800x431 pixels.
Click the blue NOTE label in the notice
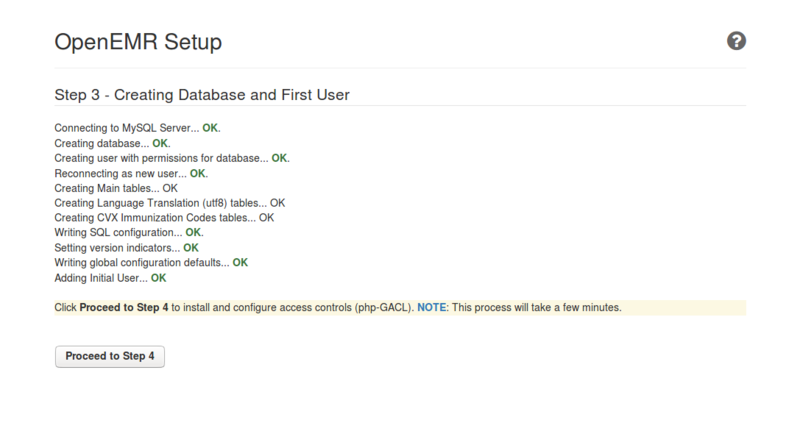[x=432, y=308]
